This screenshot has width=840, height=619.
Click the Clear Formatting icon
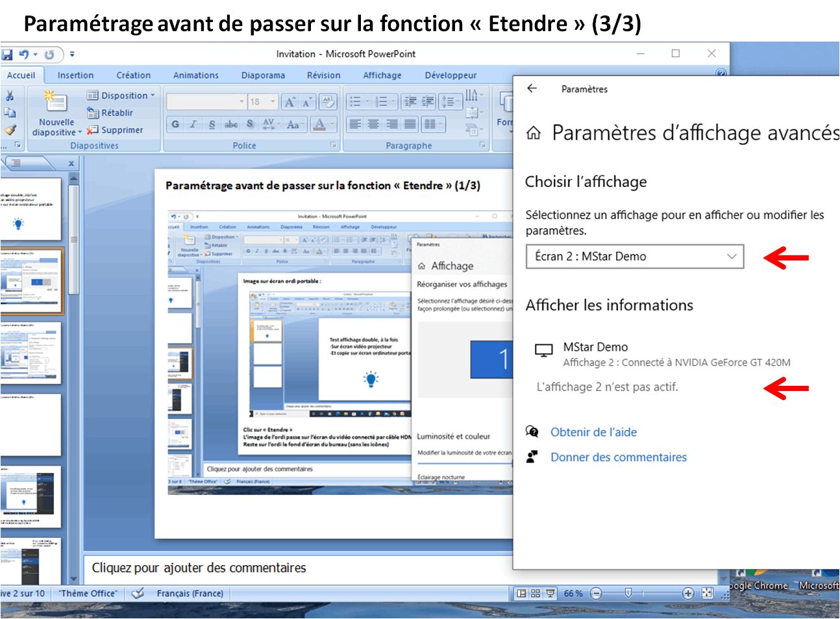click(328, 102)
